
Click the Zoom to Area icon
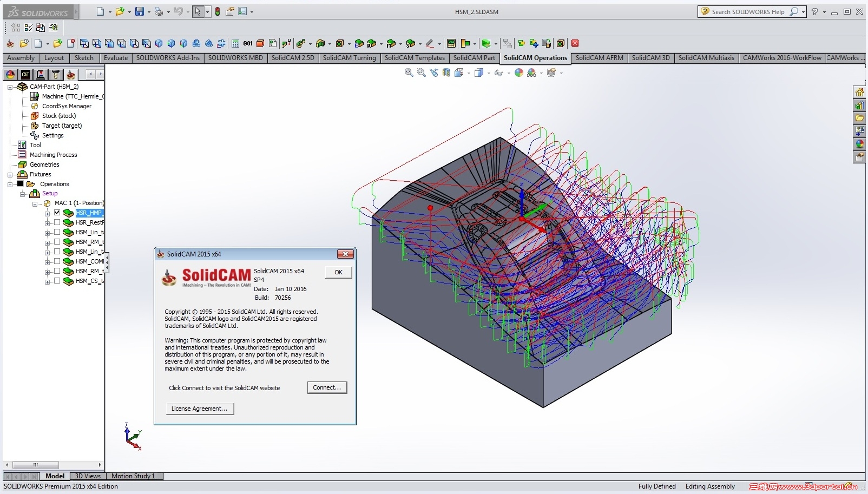[x=422, y=73]
